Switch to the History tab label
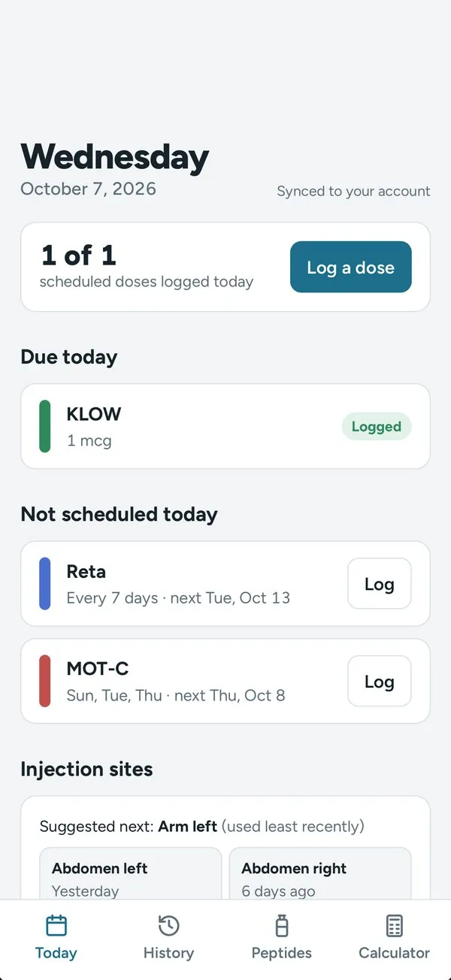451x980 pixels. [x=168, y=953]
